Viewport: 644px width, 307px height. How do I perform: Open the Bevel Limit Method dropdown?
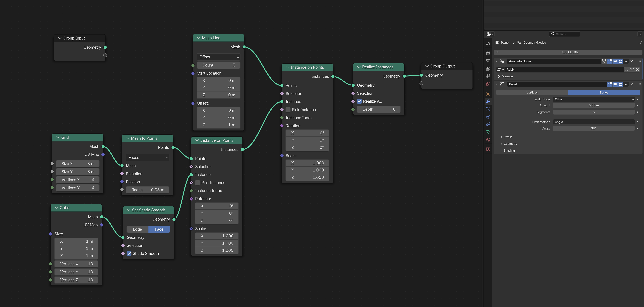(594, 122)
